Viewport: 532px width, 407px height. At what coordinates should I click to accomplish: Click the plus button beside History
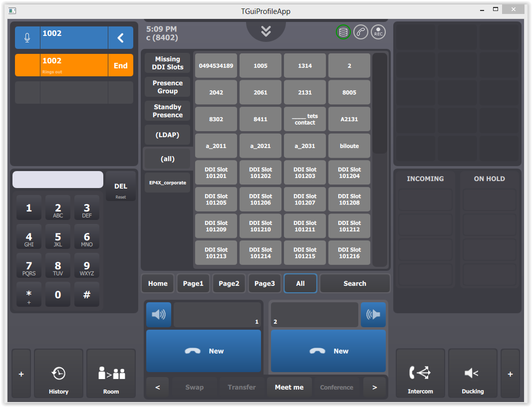tap(21, 374)
